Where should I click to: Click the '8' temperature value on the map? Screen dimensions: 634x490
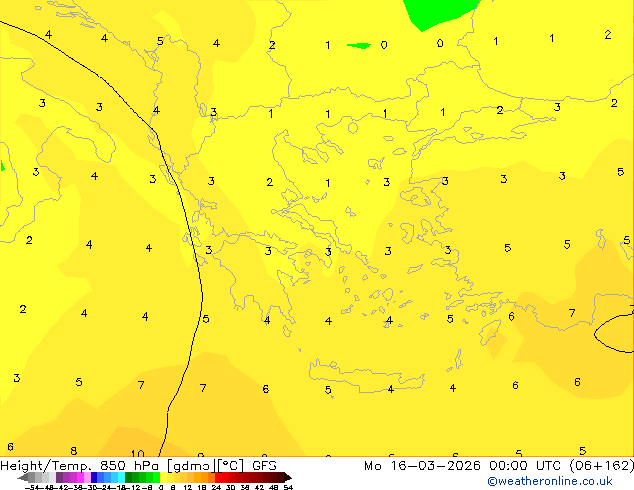(x=74, y=451)
